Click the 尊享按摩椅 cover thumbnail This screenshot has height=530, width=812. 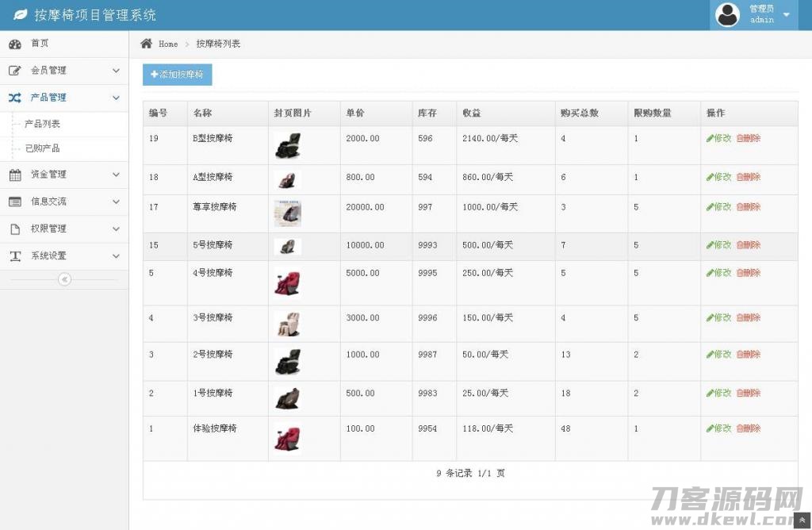tap(287, 213)
